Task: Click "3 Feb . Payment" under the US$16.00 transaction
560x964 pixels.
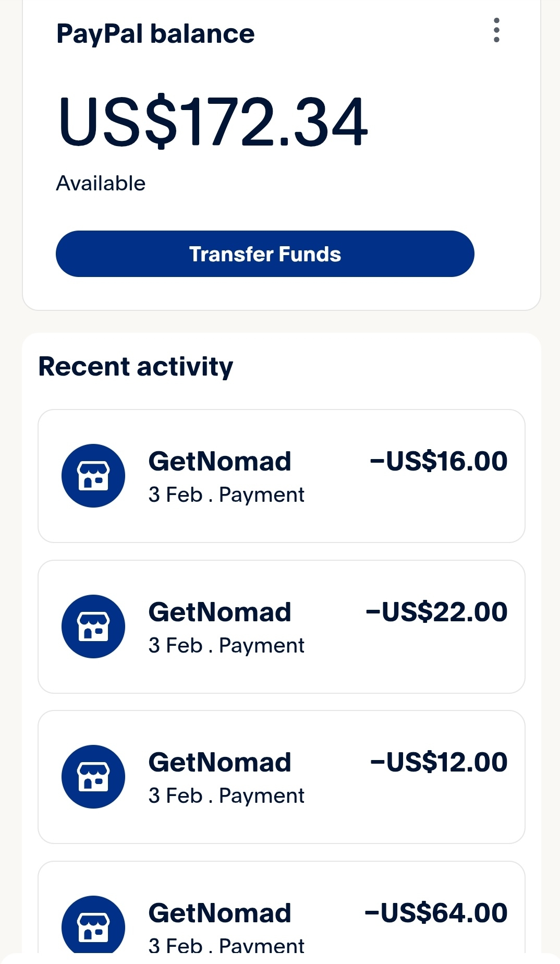Action: pyautogui.click(x=226, y=495)
